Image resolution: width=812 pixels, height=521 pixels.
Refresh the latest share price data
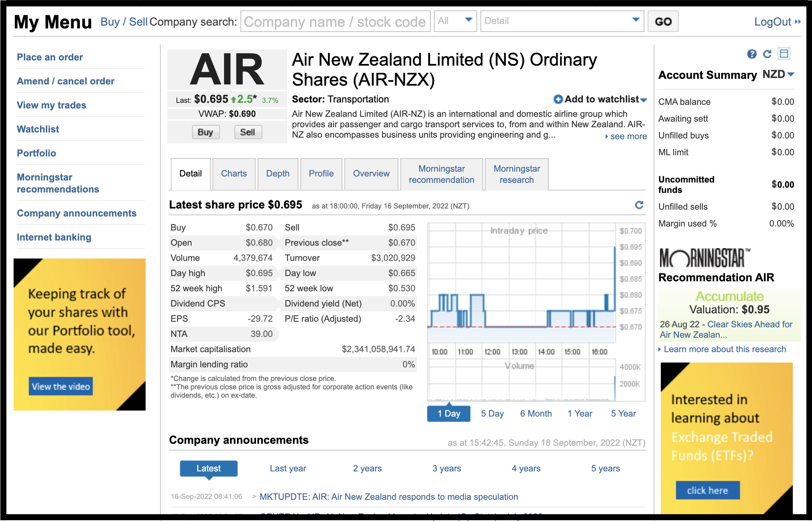639,205
